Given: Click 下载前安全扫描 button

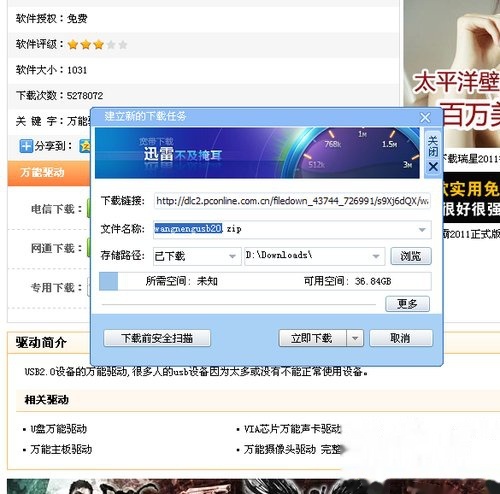Looking at the screenshot, I should pyautogui.click(x=157, y=338).
